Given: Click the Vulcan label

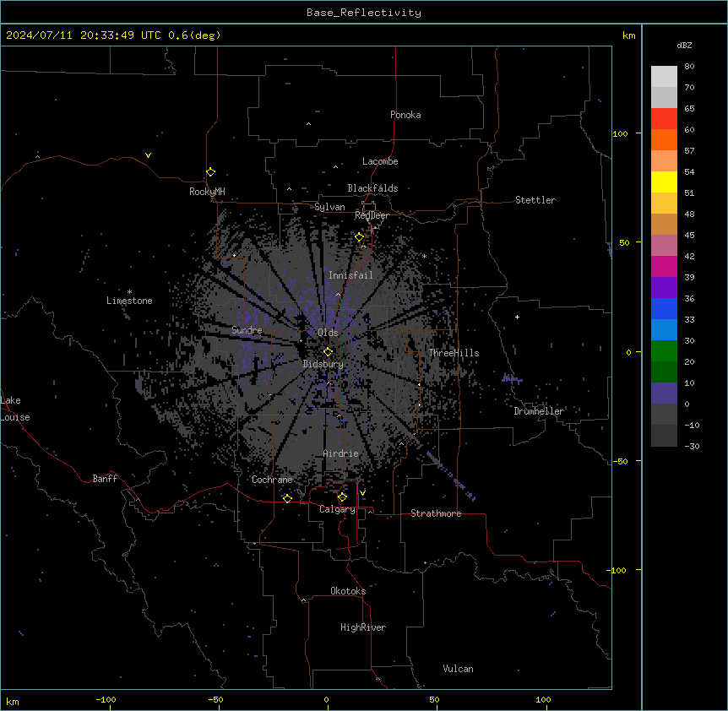Looking at the screenshot, I should pos(459,669).
